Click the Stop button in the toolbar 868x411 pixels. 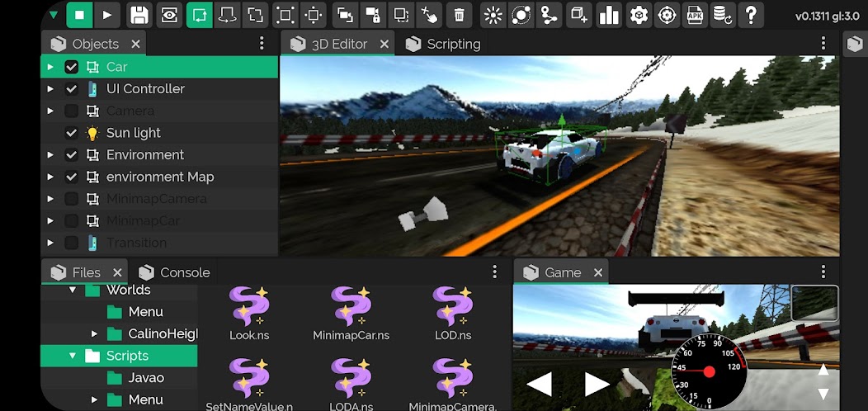pyautogui.click(x=79, y=15)
